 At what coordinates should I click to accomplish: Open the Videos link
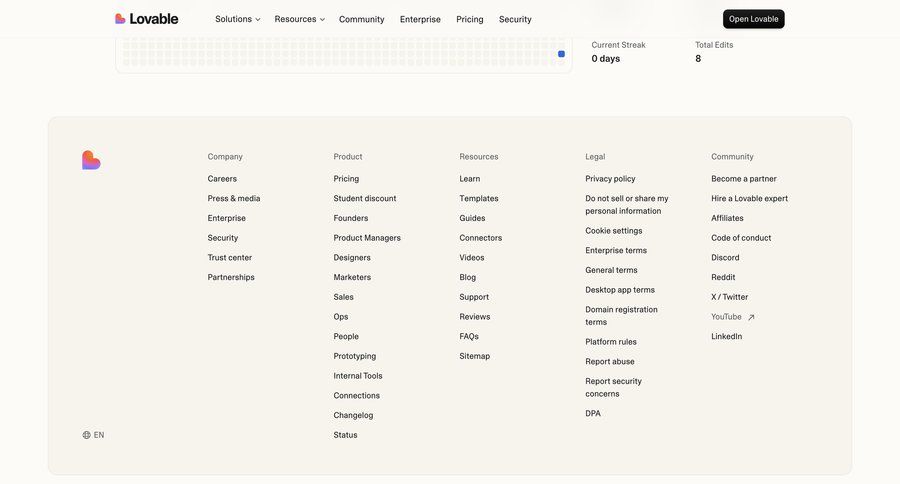(471, 257)
